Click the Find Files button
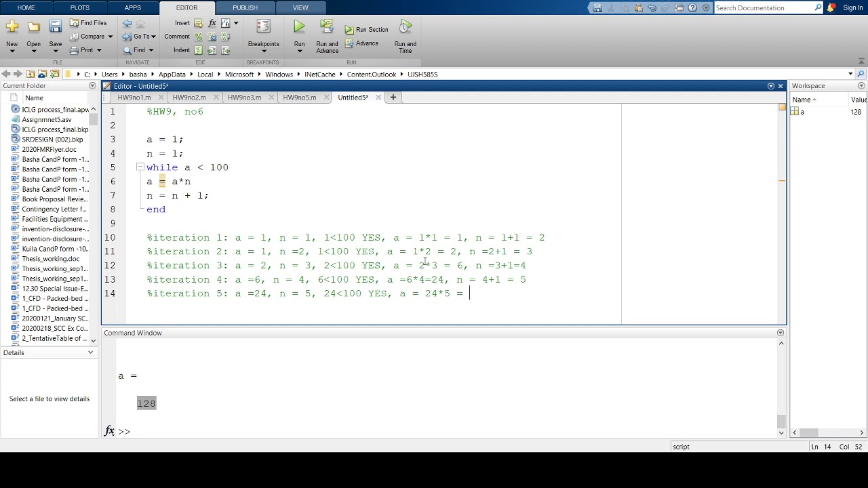 click(88, 23)
